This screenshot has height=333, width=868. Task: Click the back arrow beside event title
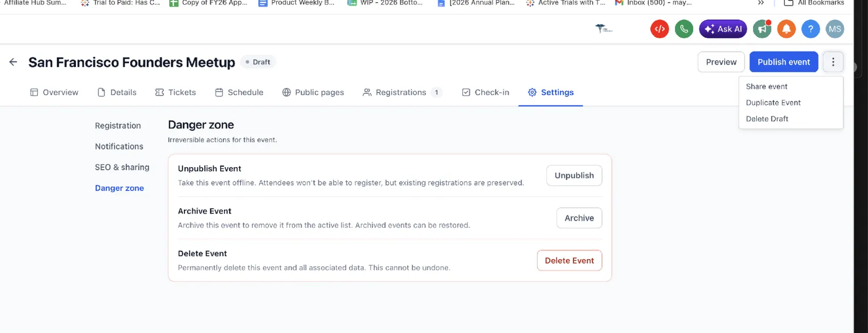13,62
